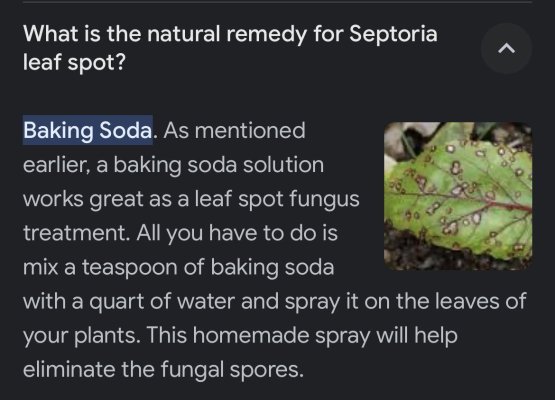The height and width of the screenshot is (400, 555).
Task: Click the word Septoria in the heading
Action: tap(393, 34)
